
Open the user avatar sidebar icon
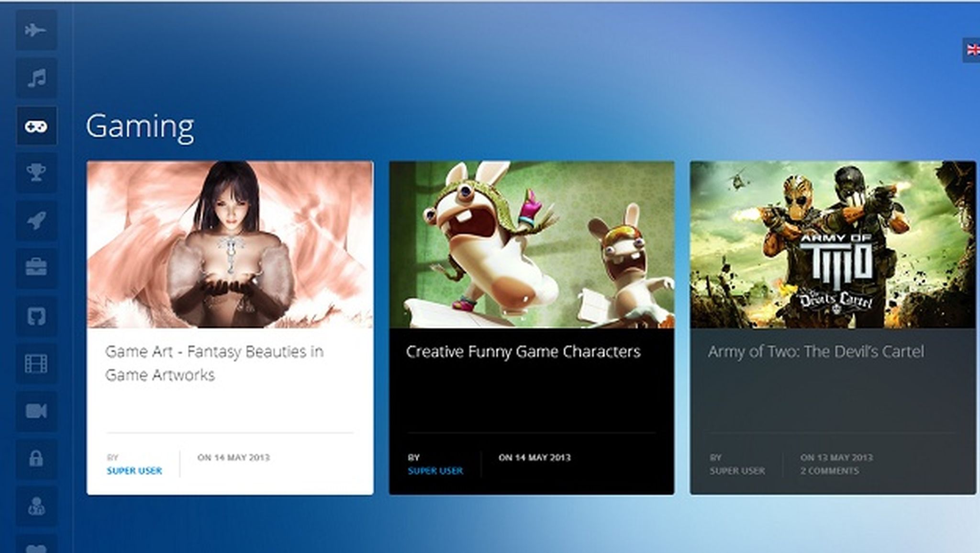tap(36, 506)
